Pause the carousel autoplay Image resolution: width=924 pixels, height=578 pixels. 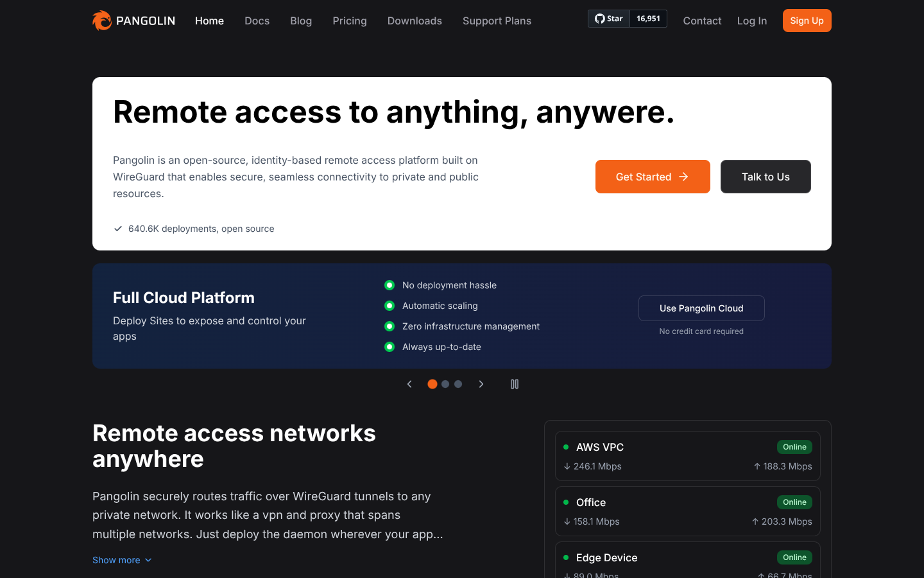(515, 384)
